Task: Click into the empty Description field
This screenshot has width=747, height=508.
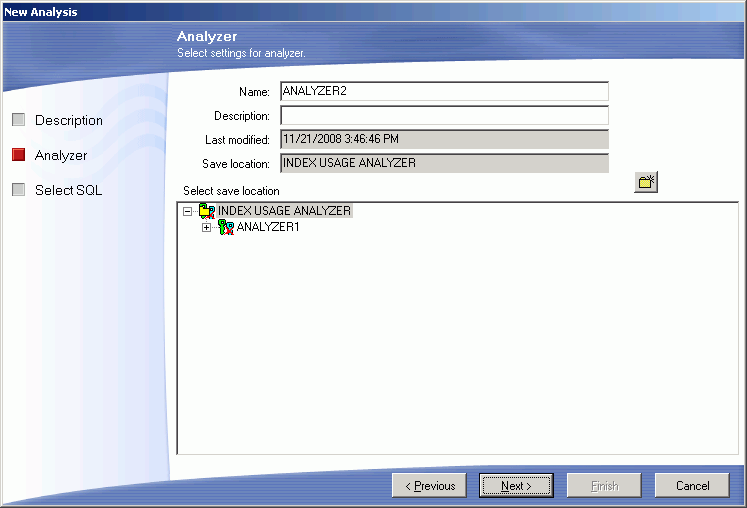Action: tap(444, 115)
